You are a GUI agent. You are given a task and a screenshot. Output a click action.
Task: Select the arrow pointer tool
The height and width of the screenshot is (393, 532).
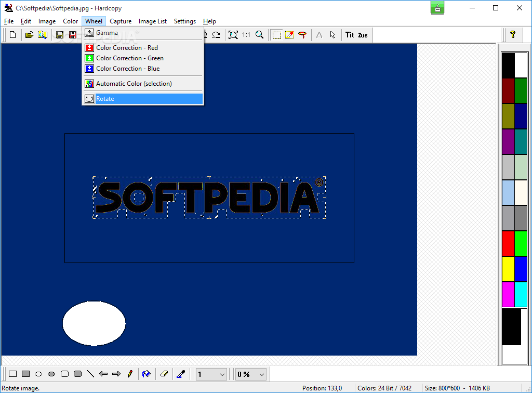click(x=332, y=35)
